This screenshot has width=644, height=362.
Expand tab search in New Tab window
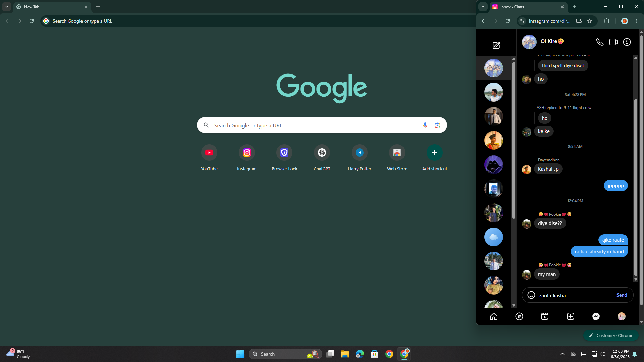[7, 7]
